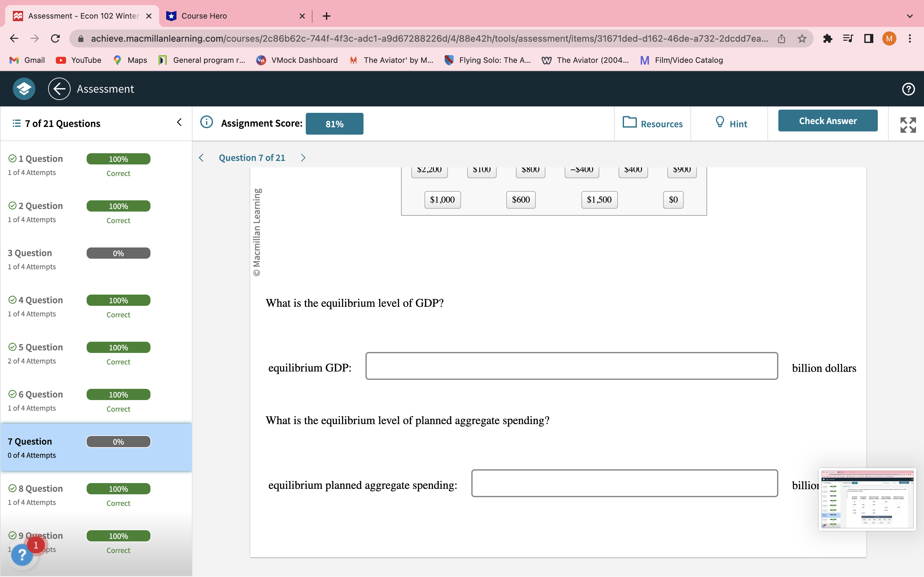Open the help question-mark icon
Image resolution: width=924 pixels, height=577 pixels.
pyautogui.click(x=908, y=89)
